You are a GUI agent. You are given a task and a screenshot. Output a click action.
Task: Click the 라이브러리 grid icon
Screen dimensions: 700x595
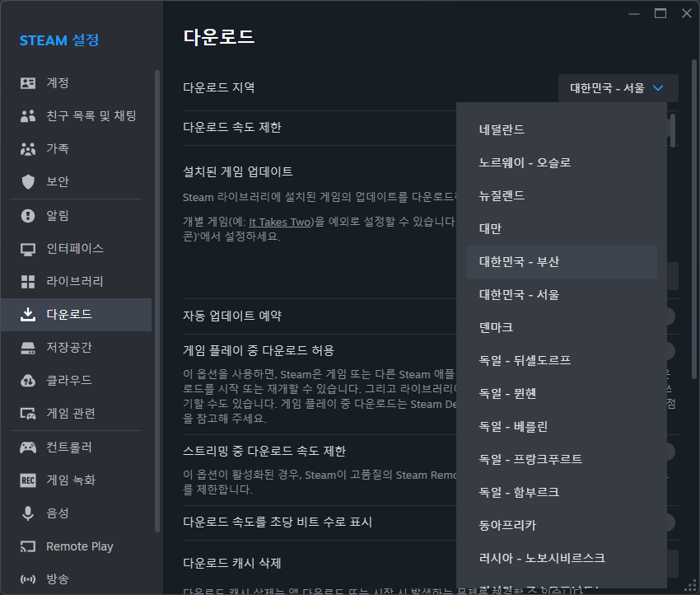click(28, 282)
